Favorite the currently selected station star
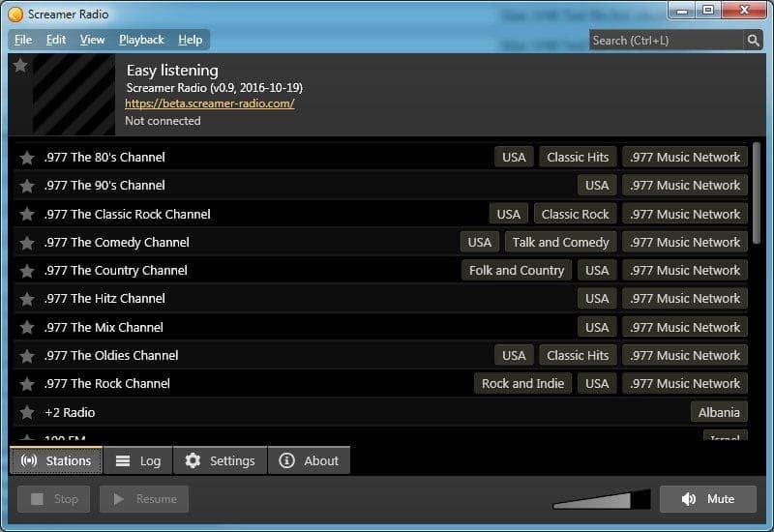The width and height of the screenshot is (774, 532). point(20,66)
